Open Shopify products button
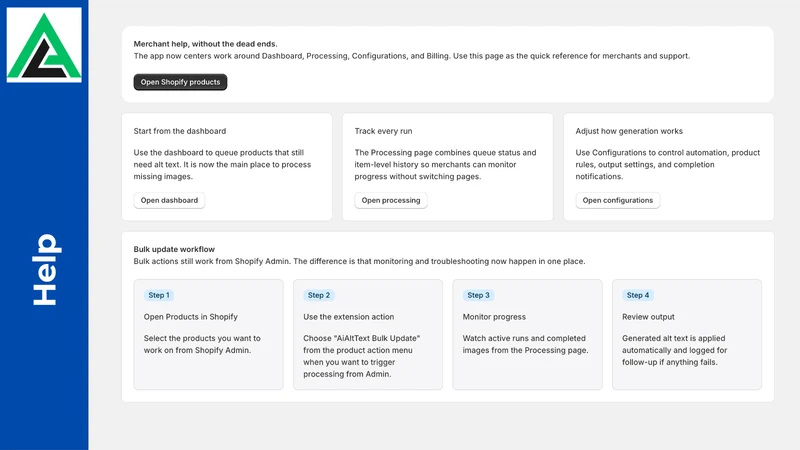Screen dimensions: 800x450 click(180, 82)
